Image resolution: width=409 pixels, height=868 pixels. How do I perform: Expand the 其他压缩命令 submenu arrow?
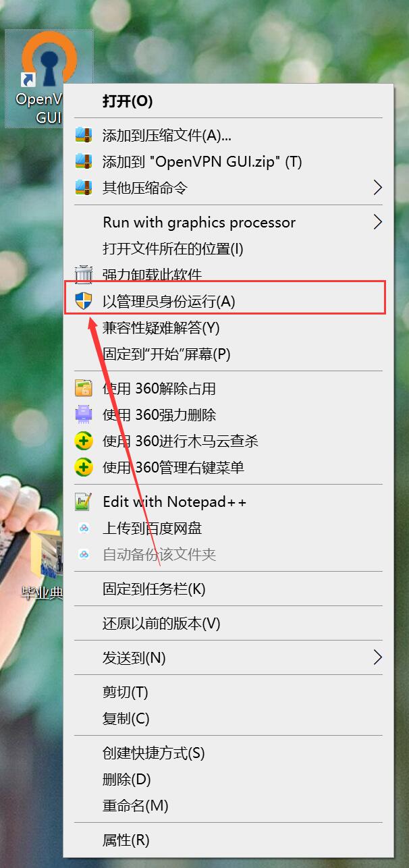pyautogui.click(x=378, y=188)
